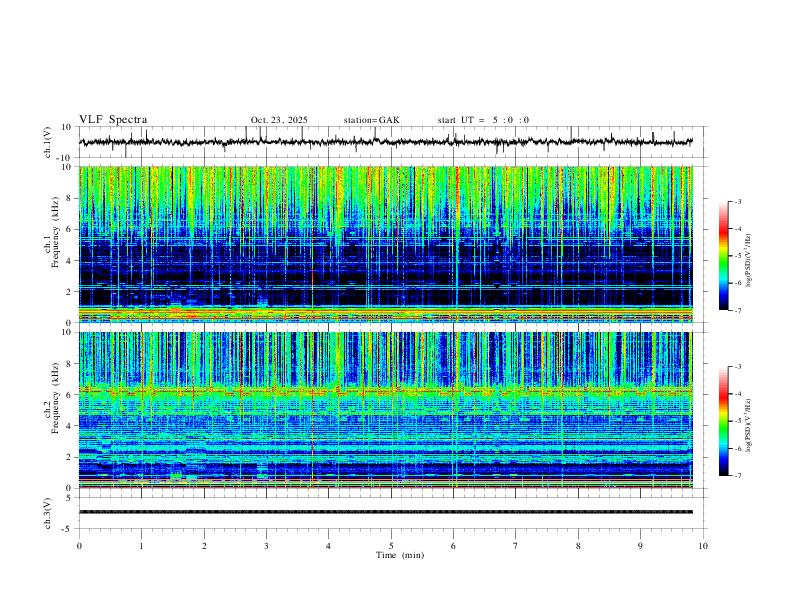This screenshot has width=792, height=612.
Task: Click the ch.2 PSD color bar
Action: (724, 421)
